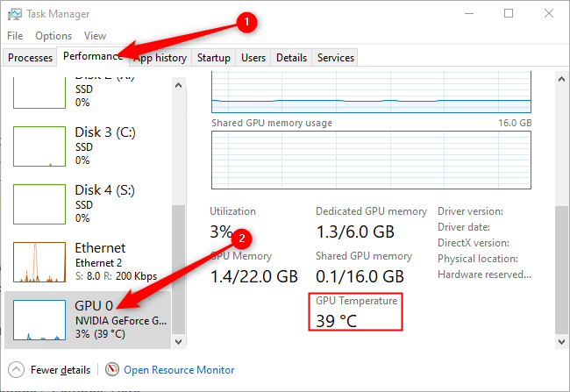Open the View menu
Viewport: 570px width, 392px height.
(96, 36)
